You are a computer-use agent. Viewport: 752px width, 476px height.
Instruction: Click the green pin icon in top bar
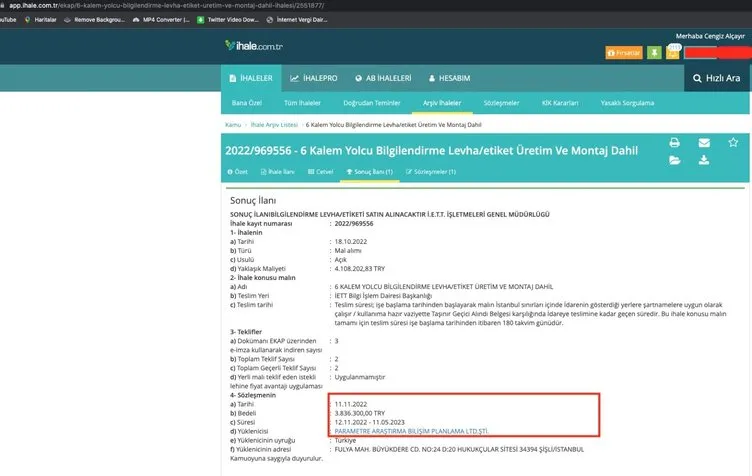pyautogui.click(x=655, y=52)
